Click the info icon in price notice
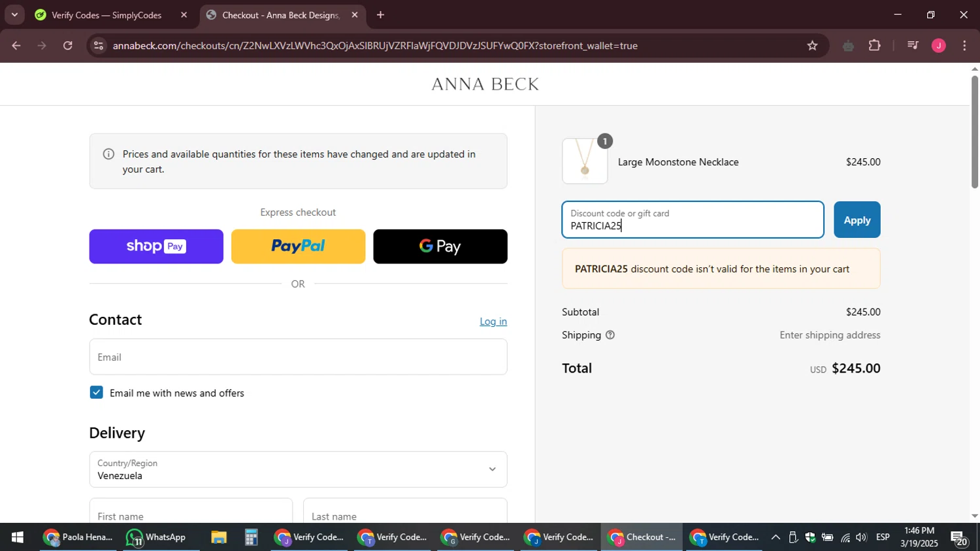The image size is (980, 551). click(x=108, y=154)
